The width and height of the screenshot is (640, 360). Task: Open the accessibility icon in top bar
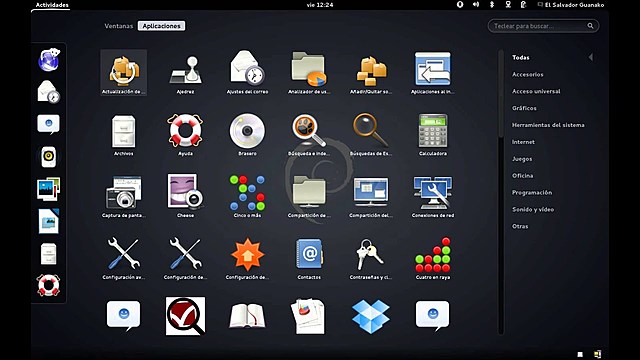coord(460,4)
